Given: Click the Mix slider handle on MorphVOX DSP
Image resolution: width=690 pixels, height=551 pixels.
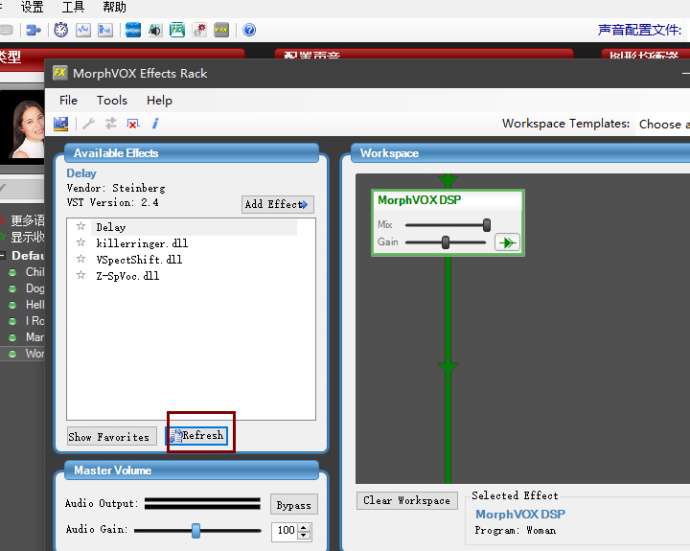Looking at the screenshot, I should click(x=486, y=225).
